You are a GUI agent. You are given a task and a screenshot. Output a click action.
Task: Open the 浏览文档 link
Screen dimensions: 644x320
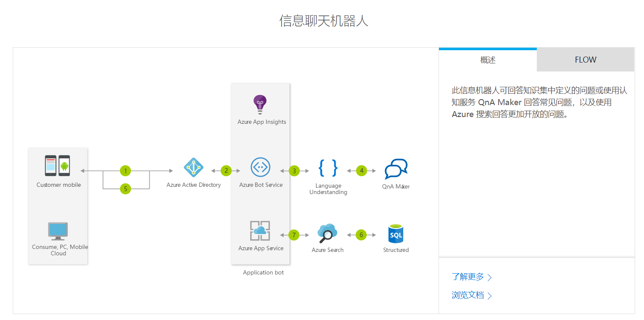point(469,295)
